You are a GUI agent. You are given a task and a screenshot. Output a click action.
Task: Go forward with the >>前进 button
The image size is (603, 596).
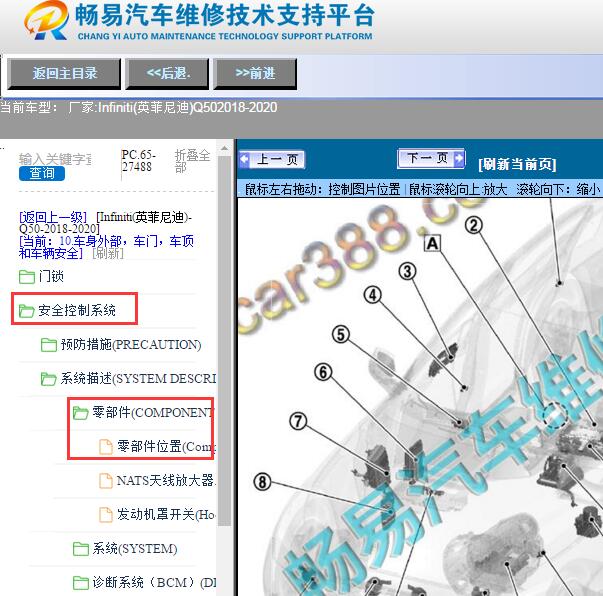pyautogui.click(x=255, y=74)
